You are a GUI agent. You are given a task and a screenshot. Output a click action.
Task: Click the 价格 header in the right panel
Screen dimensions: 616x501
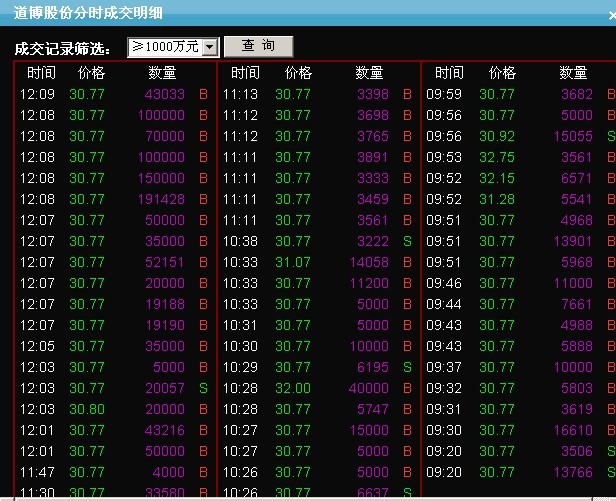[x=502, y=73]
